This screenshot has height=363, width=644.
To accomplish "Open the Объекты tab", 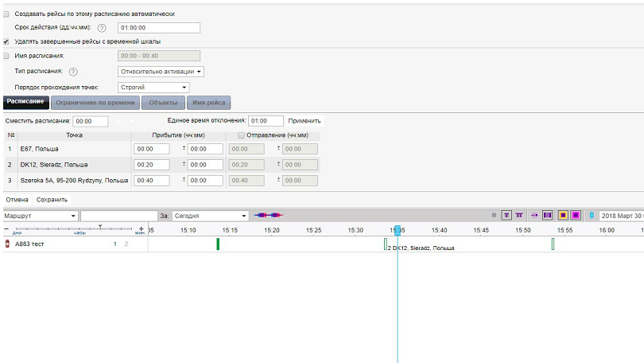I will point(163,103).
